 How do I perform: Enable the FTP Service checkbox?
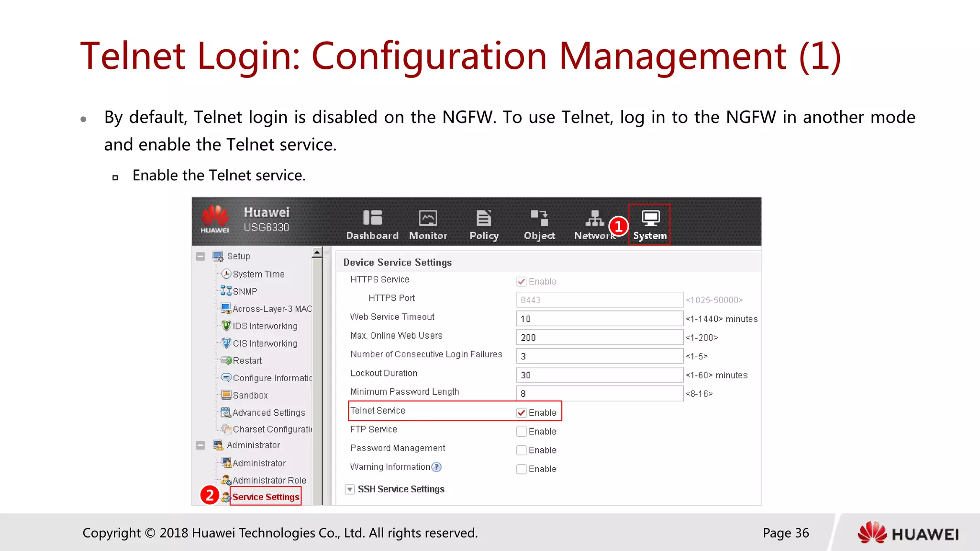tap(522, 431)
